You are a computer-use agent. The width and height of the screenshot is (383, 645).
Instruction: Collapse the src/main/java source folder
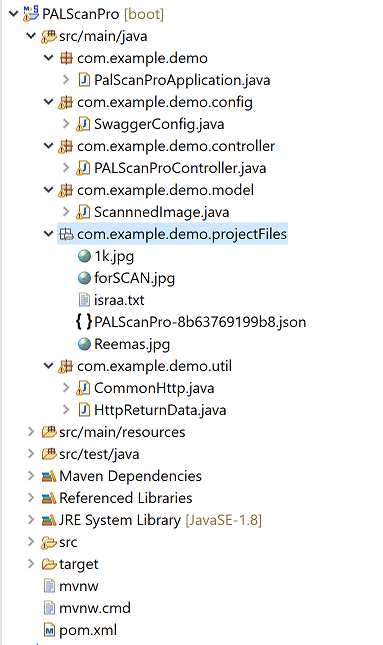[31, 36]
